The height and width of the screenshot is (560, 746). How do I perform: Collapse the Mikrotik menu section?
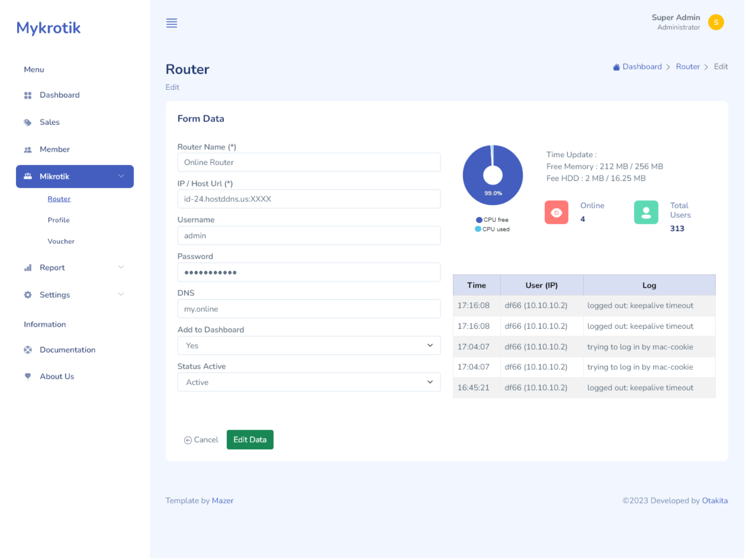click(x=121, y=176)
